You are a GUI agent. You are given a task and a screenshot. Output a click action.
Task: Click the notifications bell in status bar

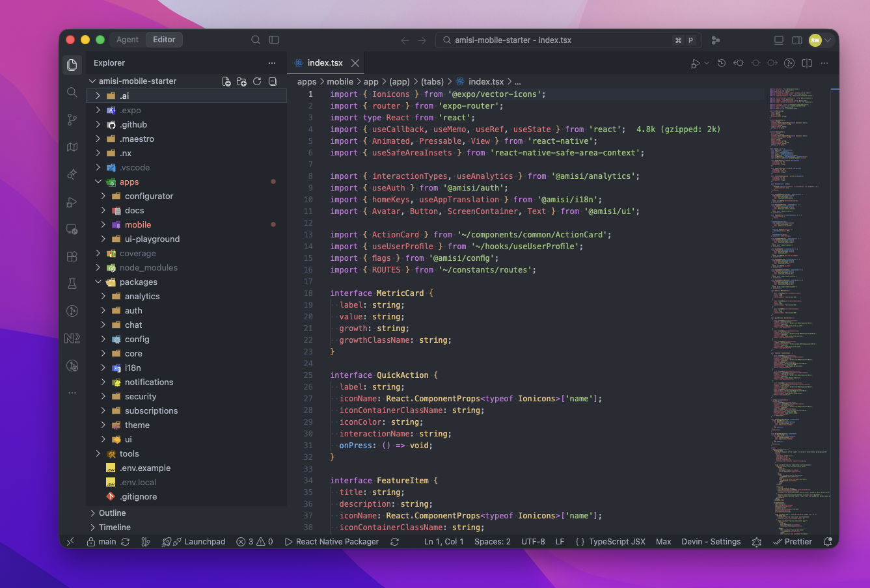[x=828, y=541]
